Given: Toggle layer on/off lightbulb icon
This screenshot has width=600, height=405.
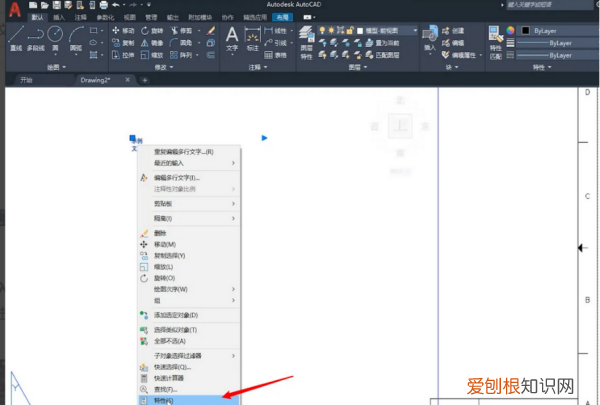Looking at the screenshot, I should click(x=322, y=30).
